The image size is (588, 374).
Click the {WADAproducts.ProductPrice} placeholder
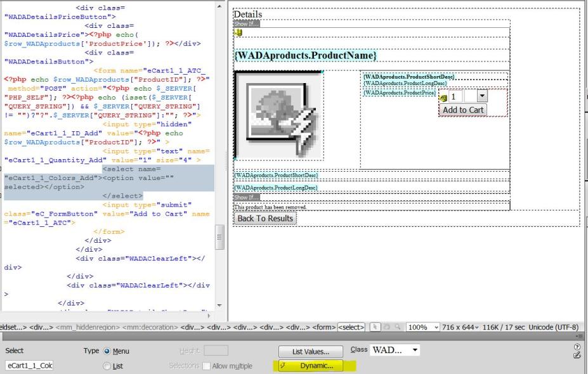click(x=400, y=93)
